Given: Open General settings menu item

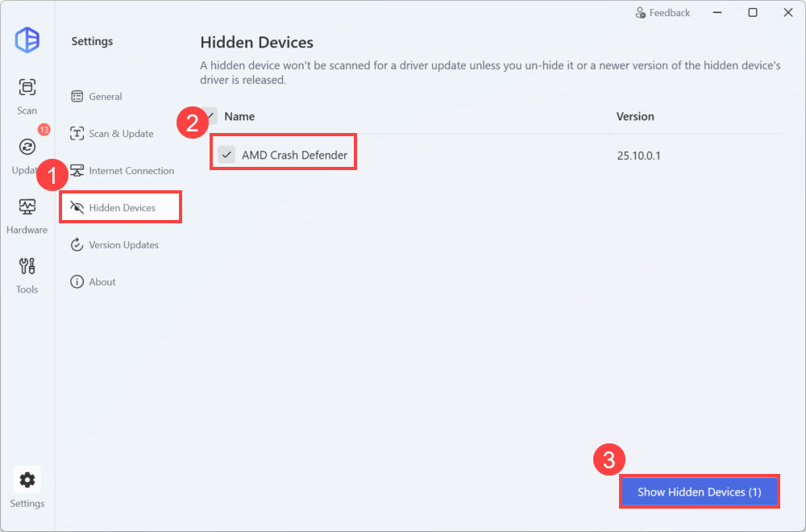Looking at the screenshot, I should 105,97.
